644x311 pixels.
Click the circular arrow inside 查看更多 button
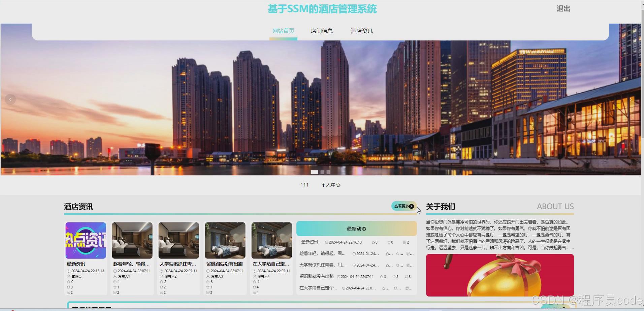pyautogui.click(x=412, y=206)
